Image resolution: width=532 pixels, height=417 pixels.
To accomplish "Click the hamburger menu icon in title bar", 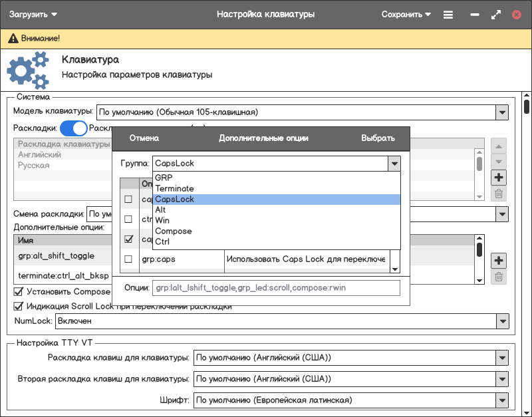I will tap(448, 14).
